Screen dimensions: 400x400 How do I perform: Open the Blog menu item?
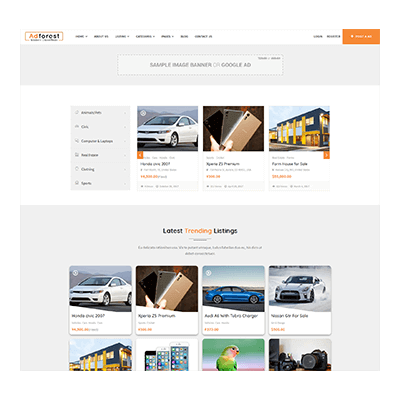tap(184, 36)
